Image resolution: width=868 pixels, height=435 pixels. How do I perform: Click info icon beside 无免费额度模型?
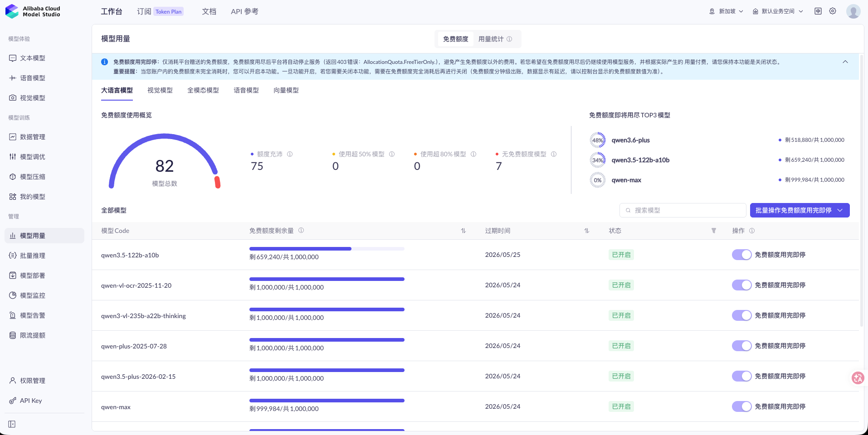(554, 154)
